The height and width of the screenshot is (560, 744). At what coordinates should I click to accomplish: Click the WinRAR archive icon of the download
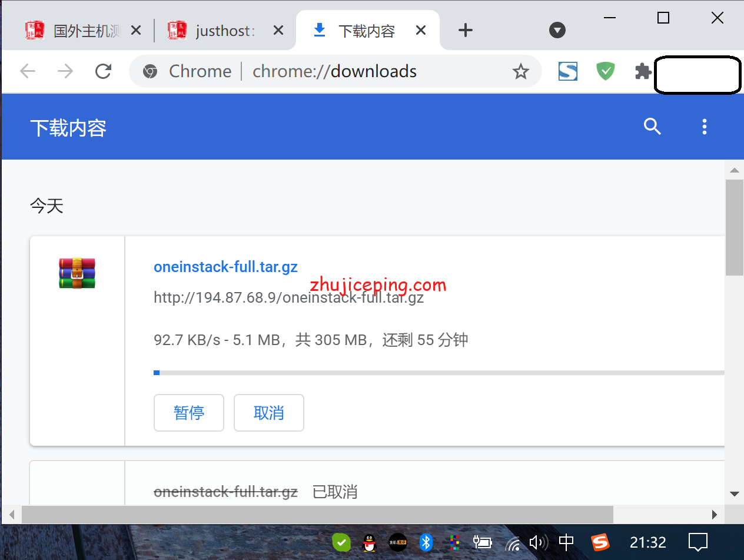pos(77,273)
